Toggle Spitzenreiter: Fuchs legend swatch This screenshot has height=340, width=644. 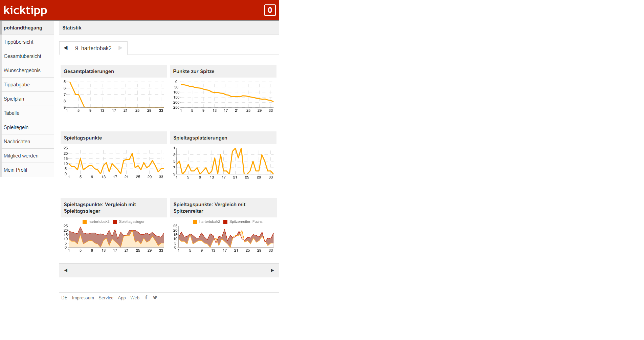pyautogui.click(x=225, y=222)
